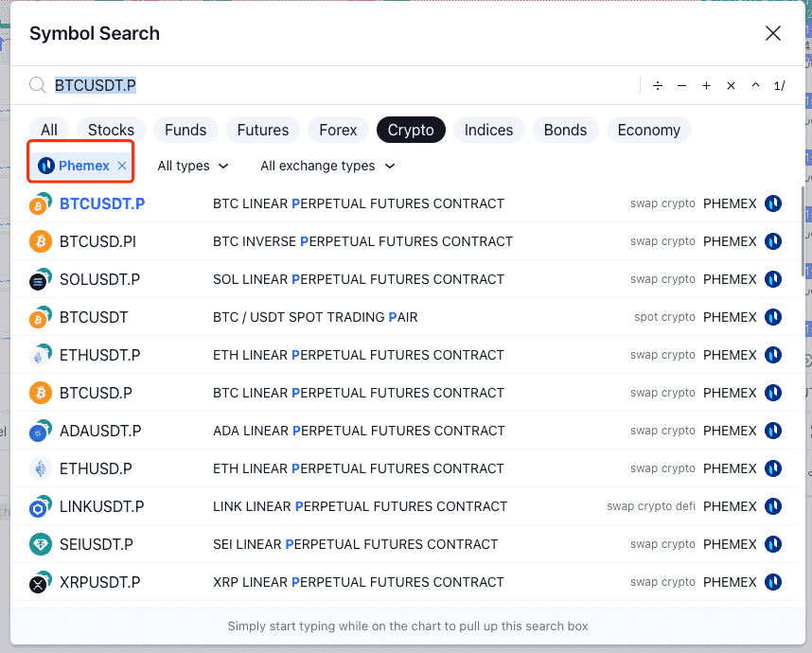Select BTCUSD.P symbol row
Viewport: 812px width, 653px height.
(x=405, y=393)
